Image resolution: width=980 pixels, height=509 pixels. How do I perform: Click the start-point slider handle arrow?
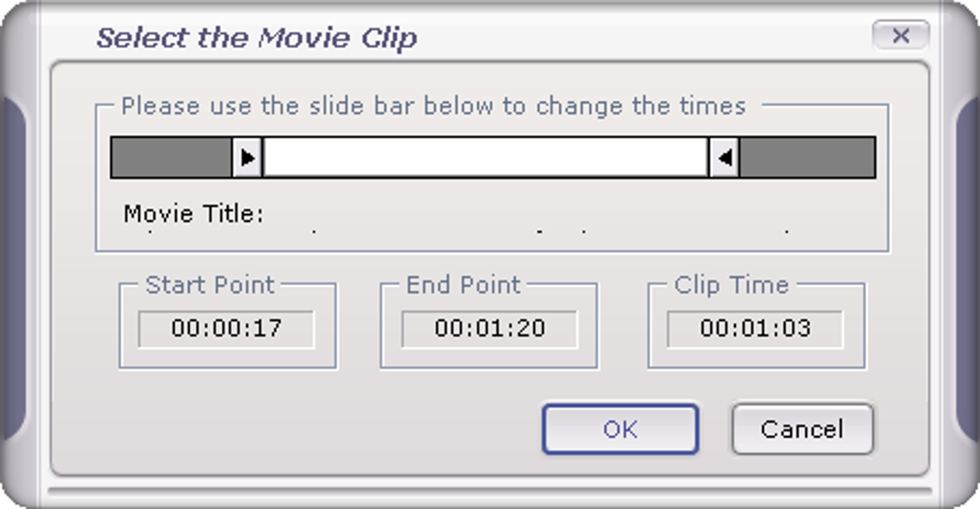tap(247, 158)
